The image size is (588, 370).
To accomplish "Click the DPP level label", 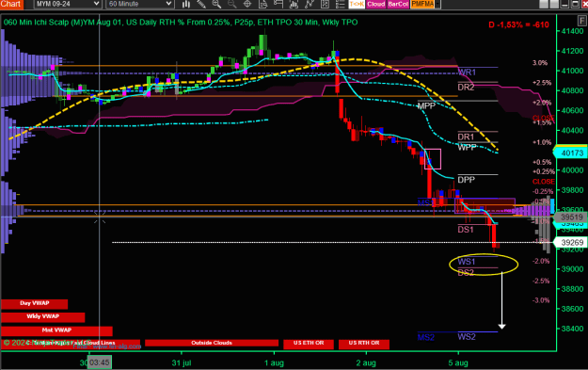I will click(x=466, y=180).
